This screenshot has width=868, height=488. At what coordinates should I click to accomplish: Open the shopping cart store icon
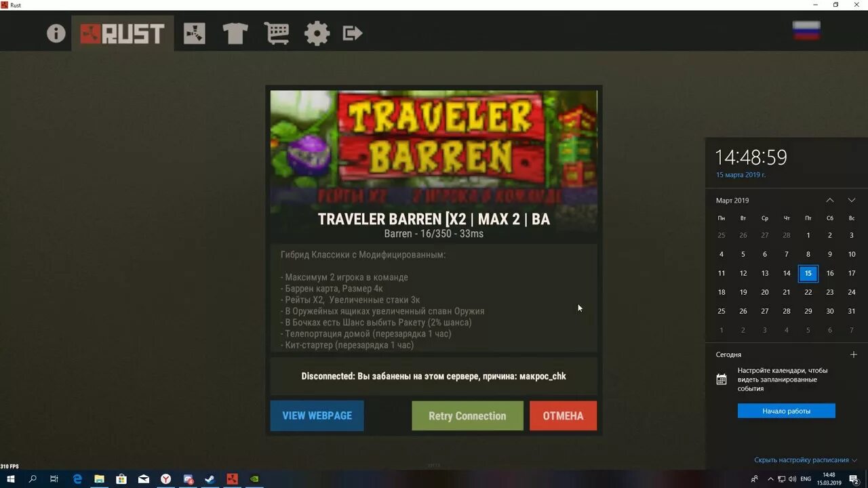(276, 33)
